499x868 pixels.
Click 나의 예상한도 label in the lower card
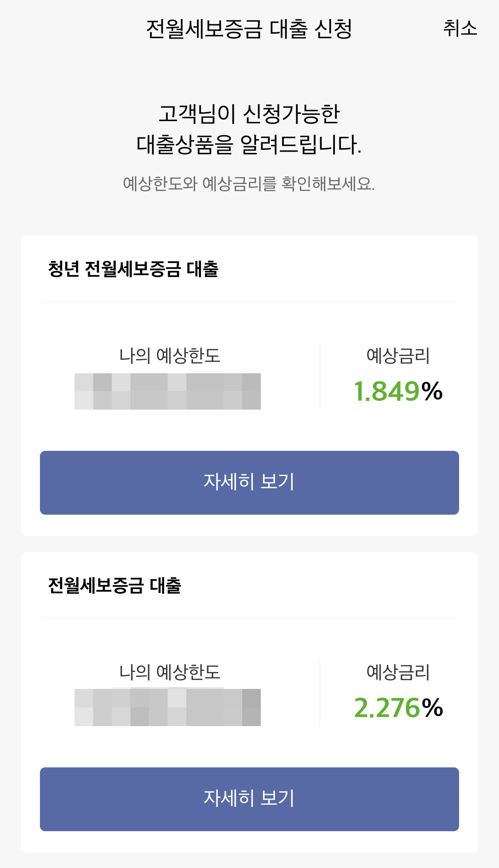[x=170, y=672]
